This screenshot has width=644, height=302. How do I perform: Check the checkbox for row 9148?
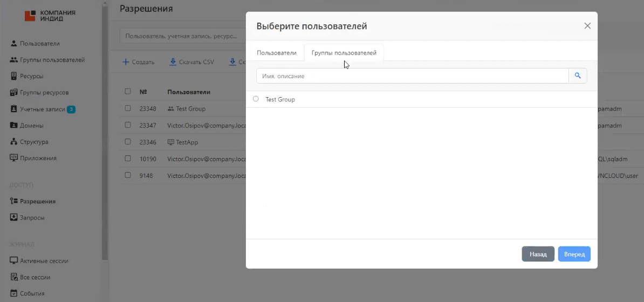[128, 175]
